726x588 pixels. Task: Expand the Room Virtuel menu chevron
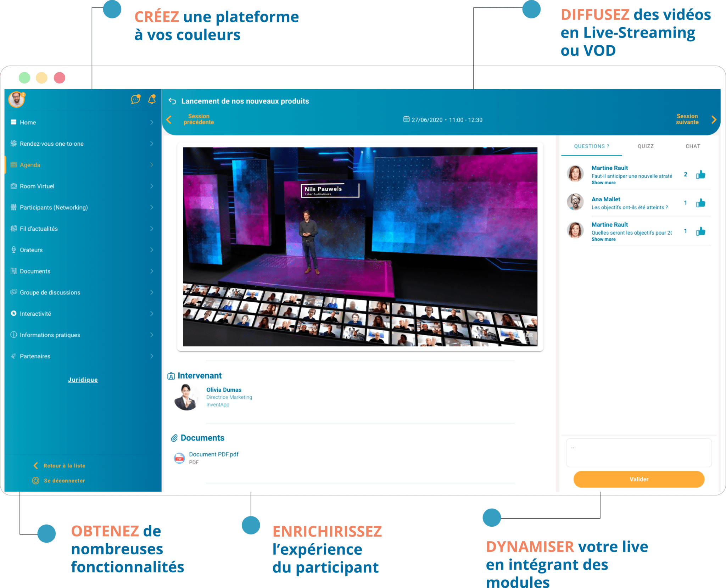[152, 186]
